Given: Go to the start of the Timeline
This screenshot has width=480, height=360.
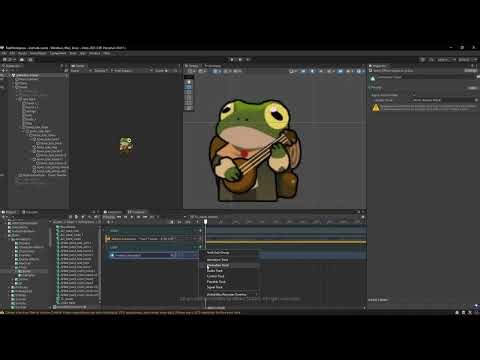Looking at the screenshot, I should tap(119, 217).
